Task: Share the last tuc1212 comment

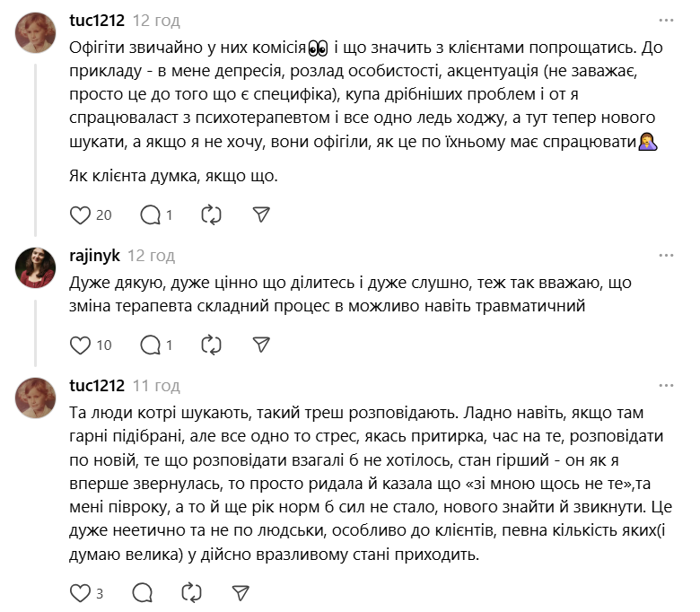Action: click(240, 592)
